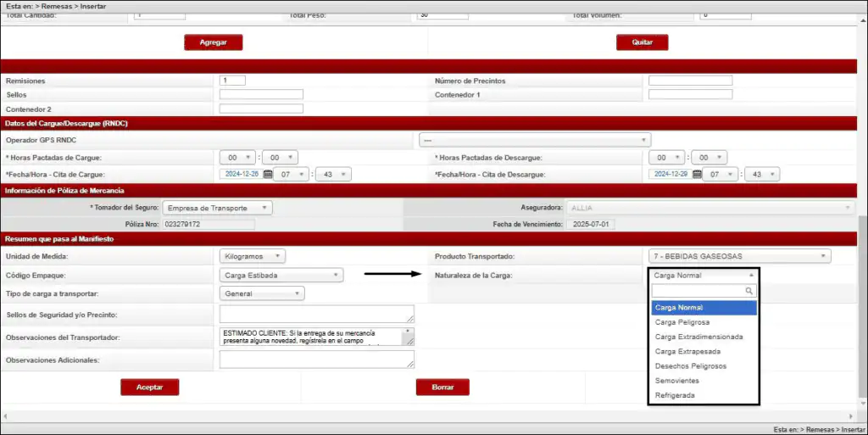This screenshot has width=868, height=435.
Task: Click the horizontal scrollbar at bottom
Action: (x=424, y=416)
